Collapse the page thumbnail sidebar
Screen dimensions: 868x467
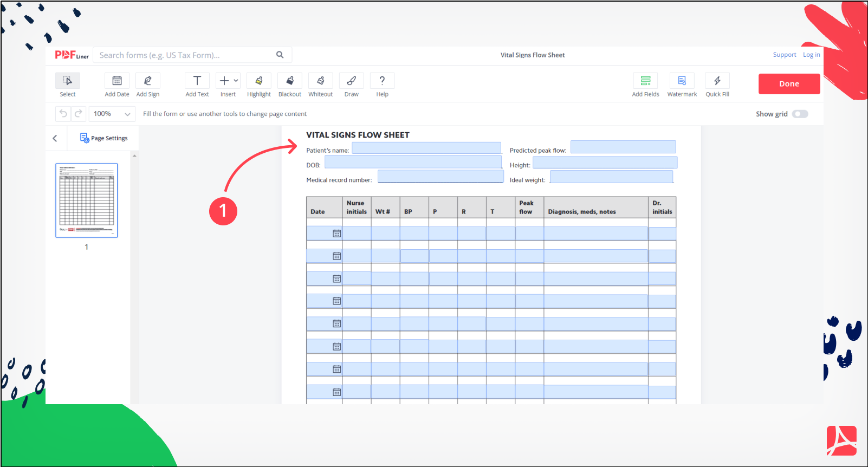click(55, 138)
